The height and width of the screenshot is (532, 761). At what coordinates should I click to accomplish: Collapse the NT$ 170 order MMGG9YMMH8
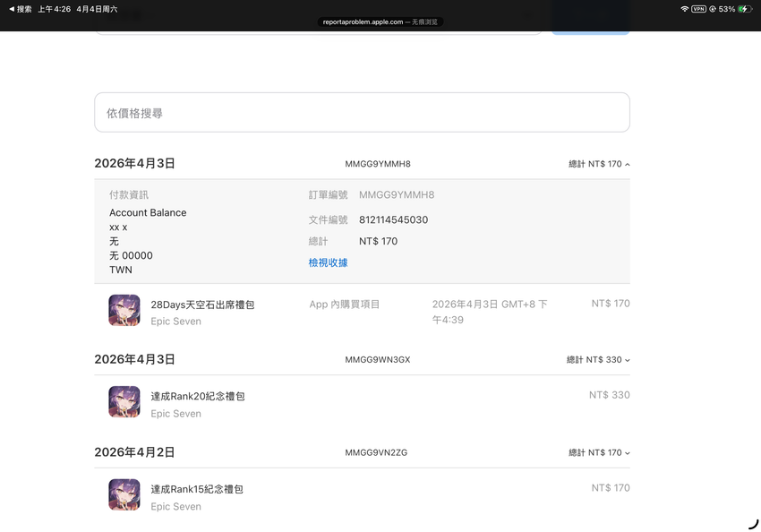(x=599, y=164)
